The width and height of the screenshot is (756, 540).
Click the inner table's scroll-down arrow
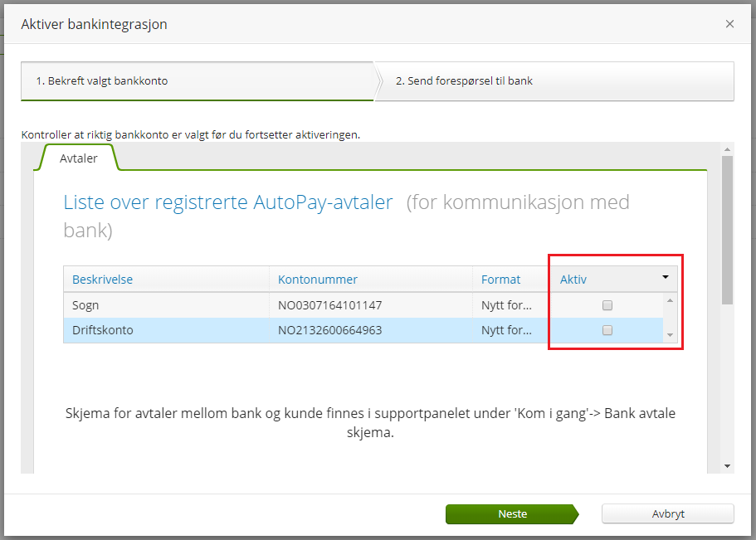tap(671, 334)
